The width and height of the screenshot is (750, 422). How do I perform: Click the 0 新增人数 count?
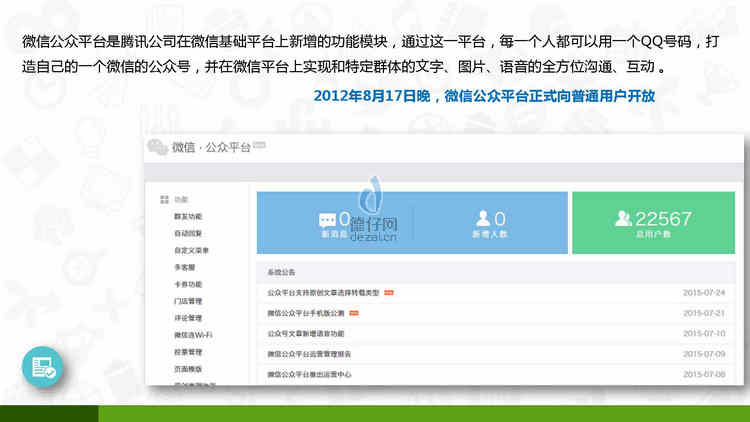[500, 219]
